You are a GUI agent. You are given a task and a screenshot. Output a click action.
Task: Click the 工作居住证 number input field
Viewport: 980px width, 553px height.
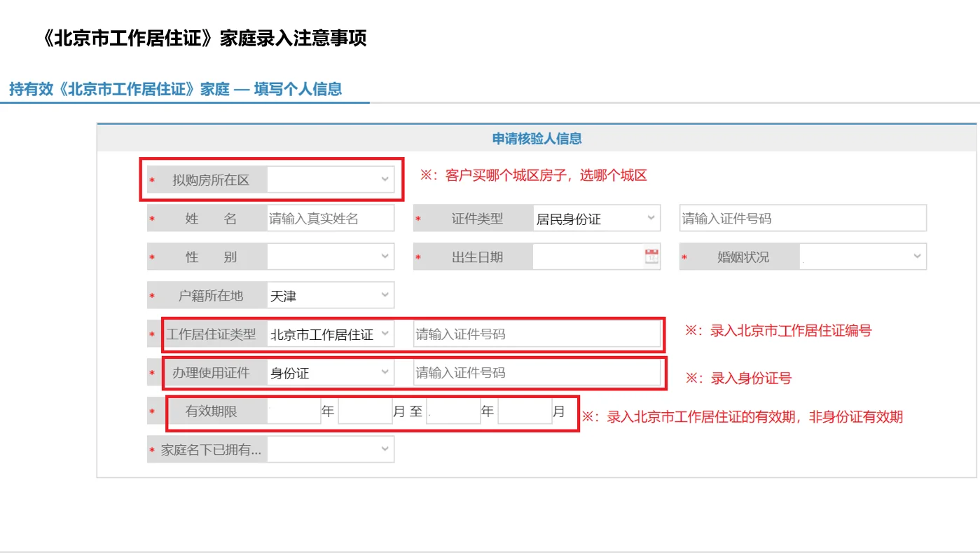[x=537, y=334]
